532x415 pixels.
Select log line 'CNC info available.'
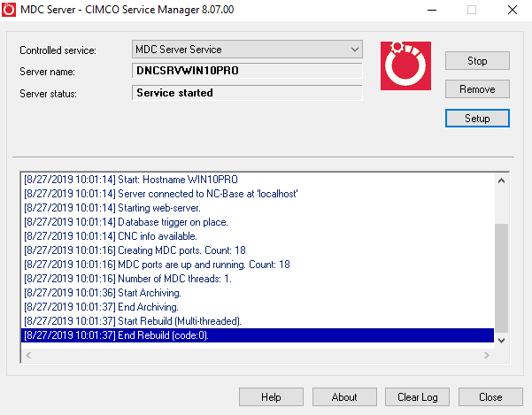point(258,236)
